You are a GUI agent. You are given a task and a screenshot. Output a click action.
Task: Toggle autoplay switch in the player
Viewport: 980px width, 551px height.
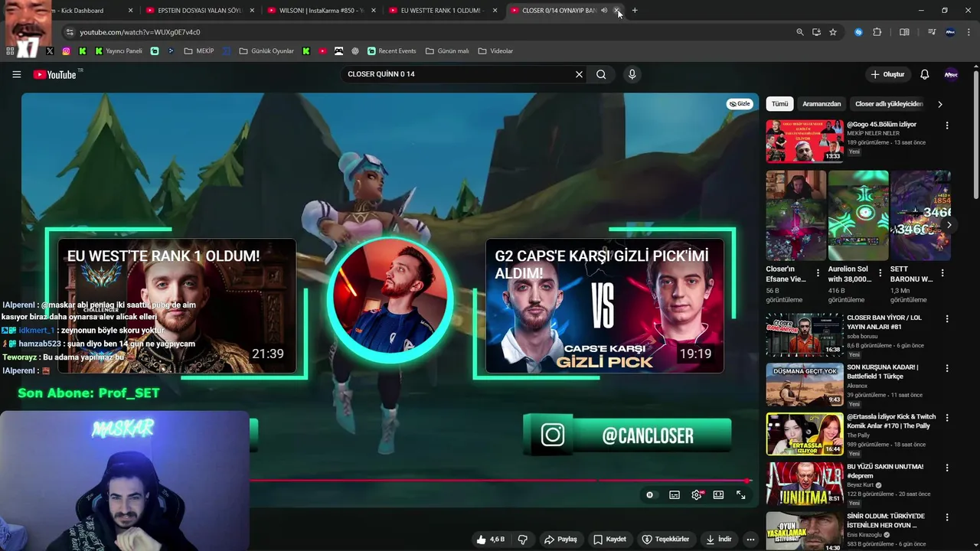[650, 495]
